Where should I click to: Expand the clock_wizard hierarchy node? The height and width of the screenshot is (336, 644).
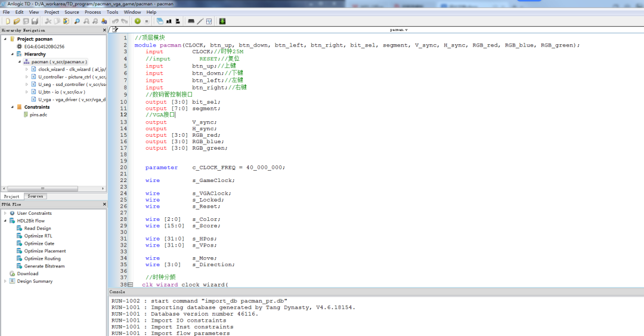point(26,69)
